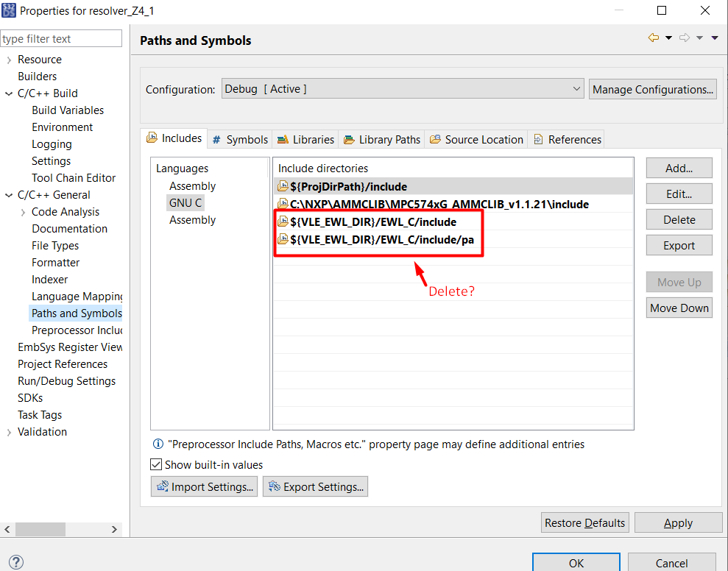Switch to the Includes tab

(x=174, y=138)
